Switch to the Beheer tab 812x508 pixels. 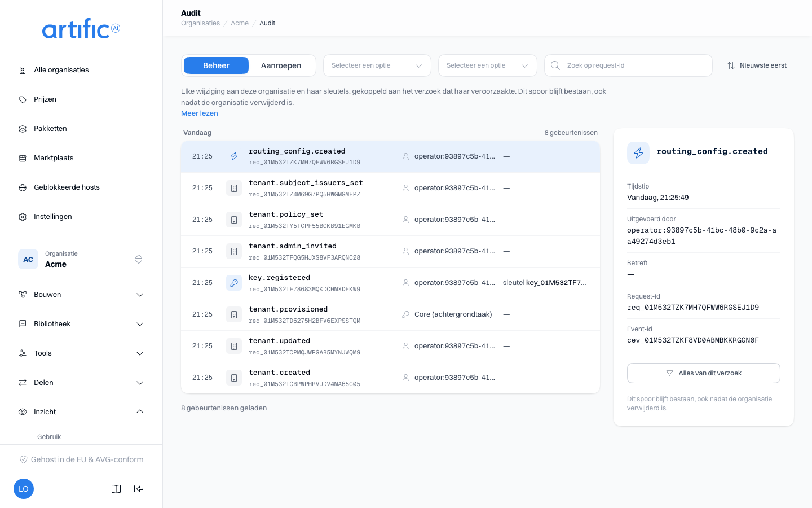[x=216, y=65]
